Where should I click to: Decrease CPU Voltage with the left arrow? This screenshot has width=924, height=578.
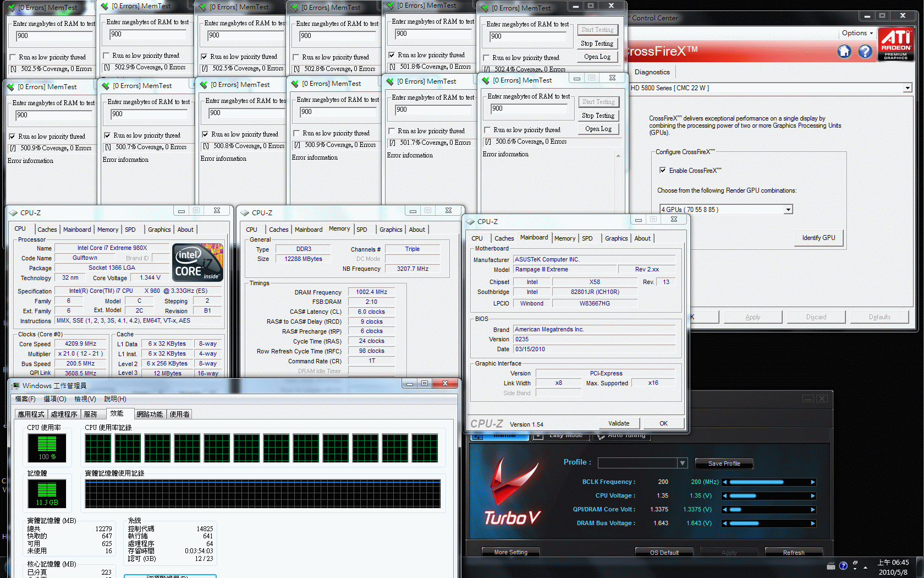pyautogui.click(x=725, y=496)
